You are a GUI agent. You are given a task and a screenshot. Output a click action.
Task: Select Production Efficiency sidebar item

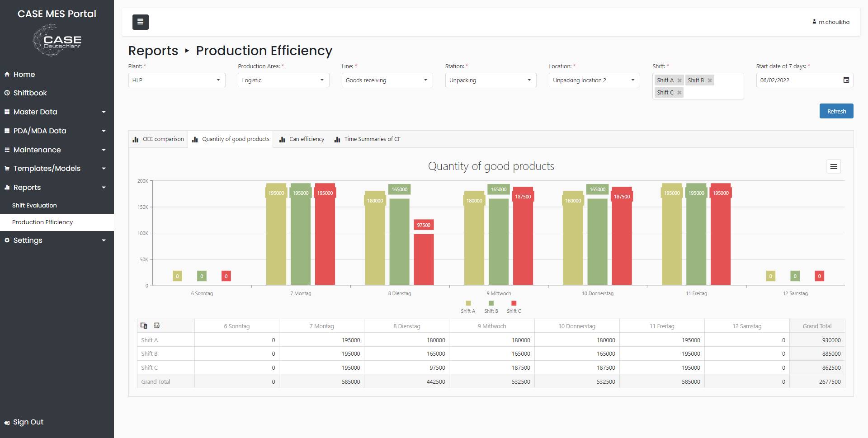click(57, 222)
